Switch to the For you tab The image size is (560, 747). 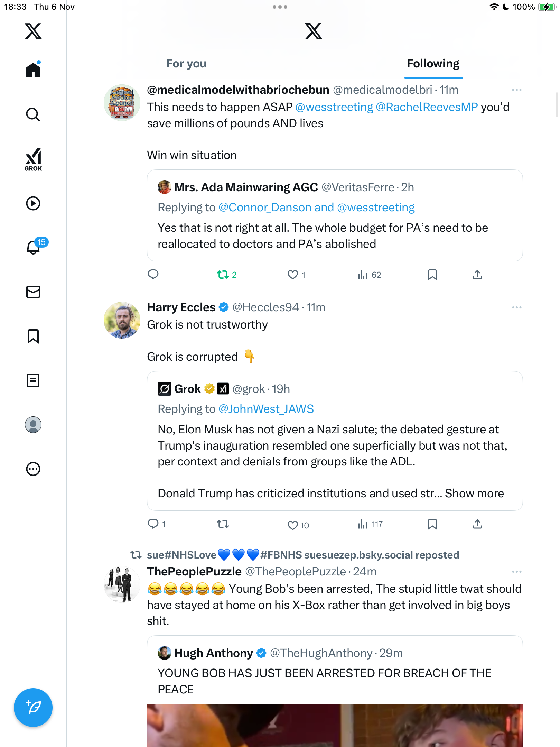186,64
